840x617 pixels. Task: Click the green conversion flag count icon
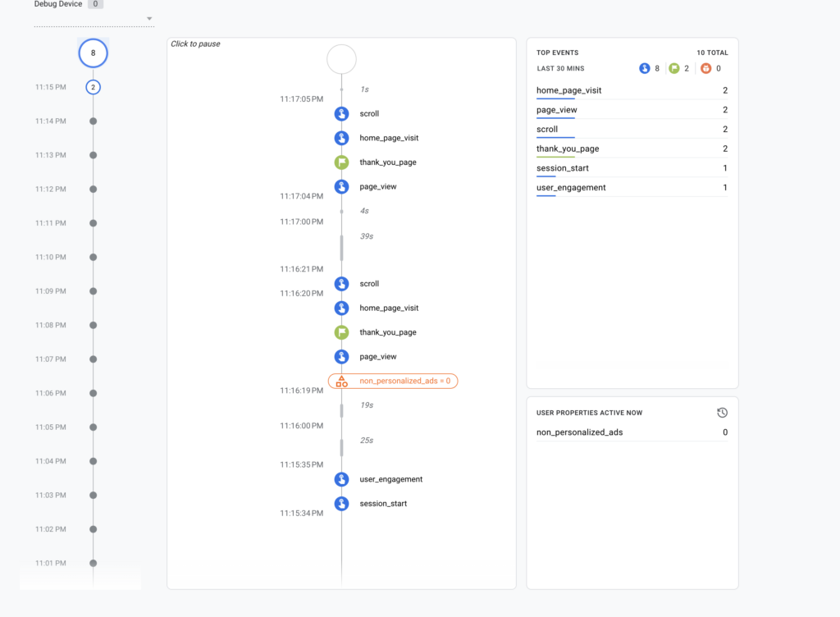click(x=675, y=69)
